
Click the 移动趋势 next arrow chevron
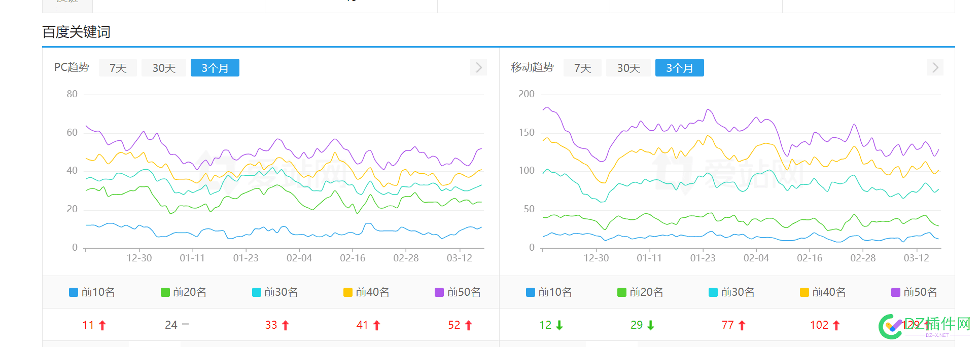click(x=935, y=67)
